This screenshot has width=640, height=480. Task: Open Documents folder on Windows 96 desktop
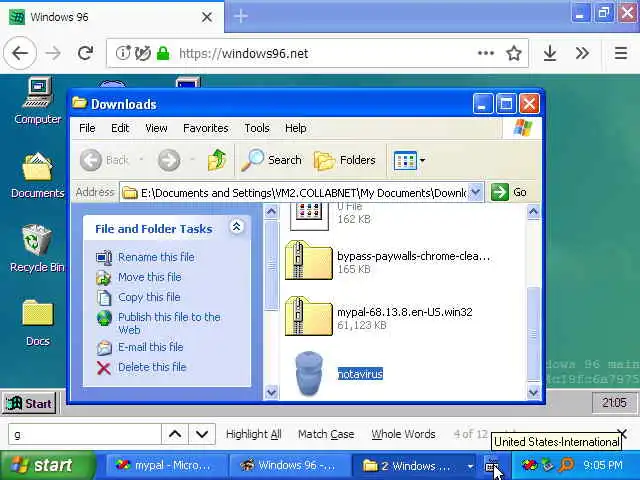37,176
